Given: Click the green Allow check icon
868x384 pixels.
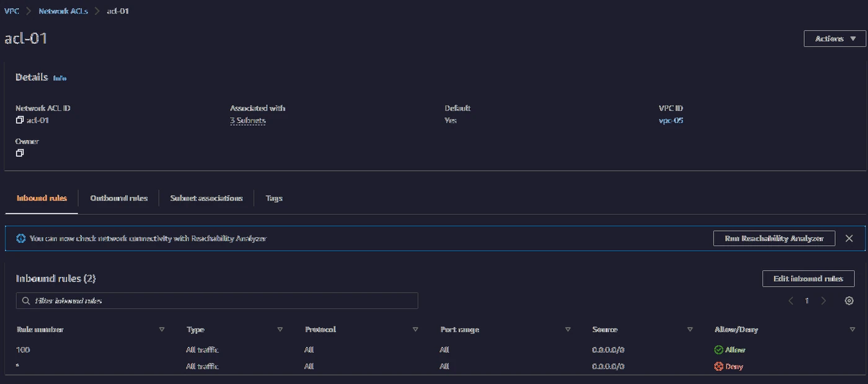Looking at the screenshot, I should tap(719, 350).
